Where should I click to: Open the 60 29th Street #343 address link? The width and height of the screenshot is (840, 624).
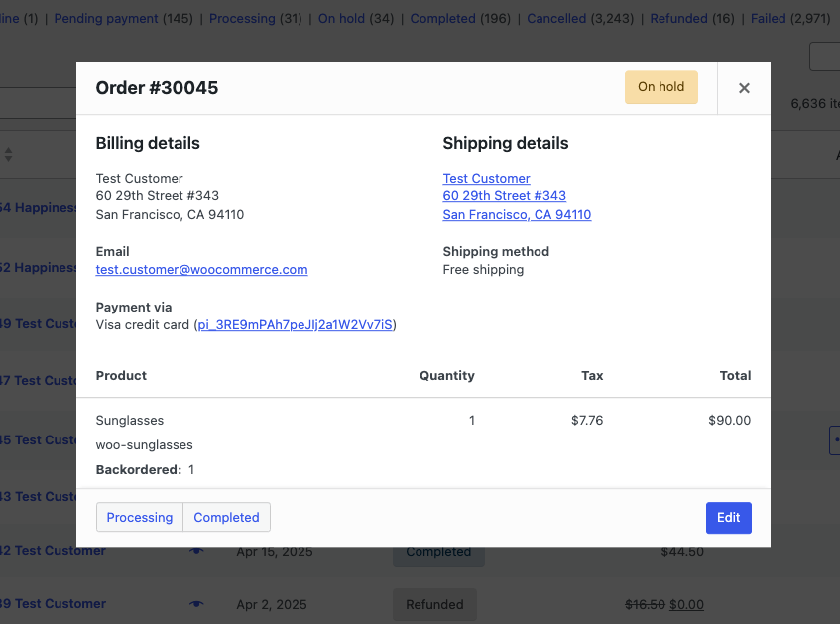pyautogui.click(x=504, y=195)
